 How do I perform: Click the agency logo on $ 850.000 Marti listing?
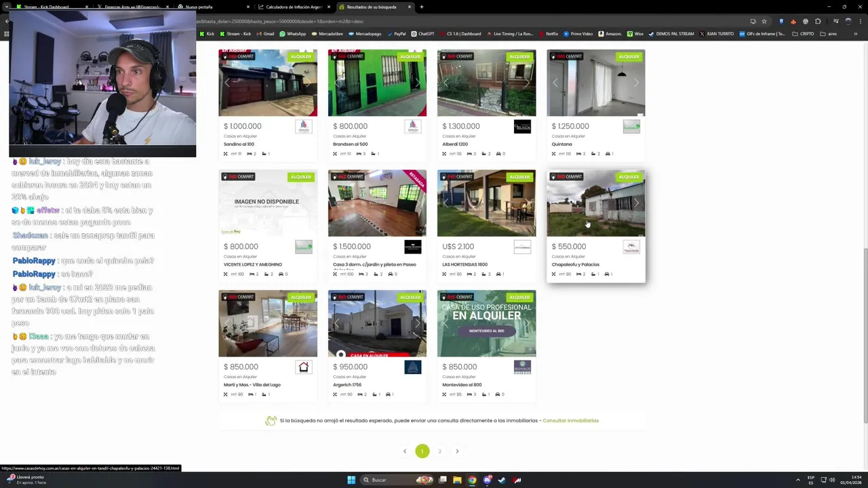tap(304, 367)
